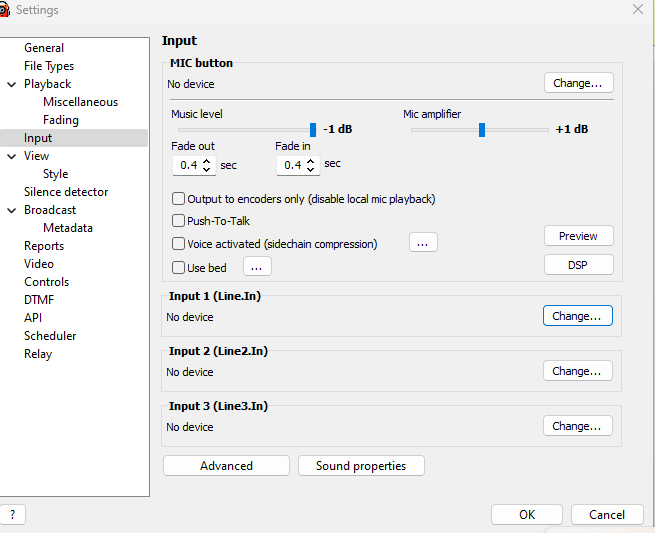Click the Sound properties button
The height and width of the screenshot is (533, 655).
(x=360, y=466)
